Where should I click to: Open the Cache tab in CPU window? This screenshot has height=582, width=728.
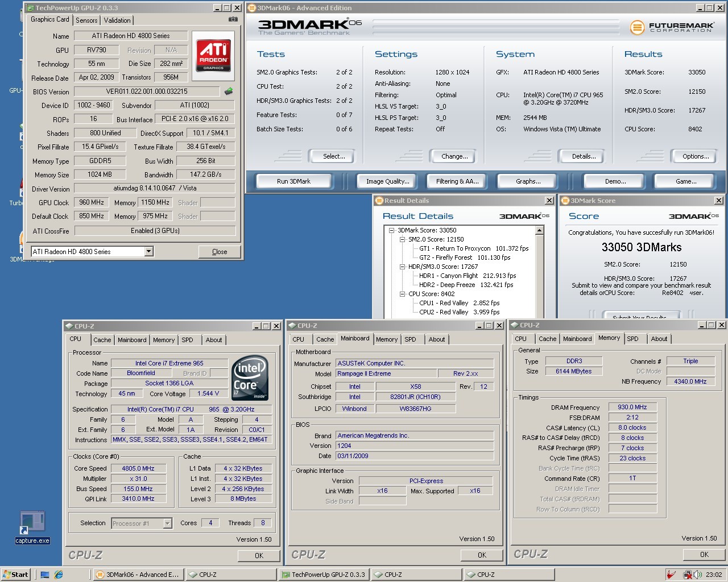(102, 340)
